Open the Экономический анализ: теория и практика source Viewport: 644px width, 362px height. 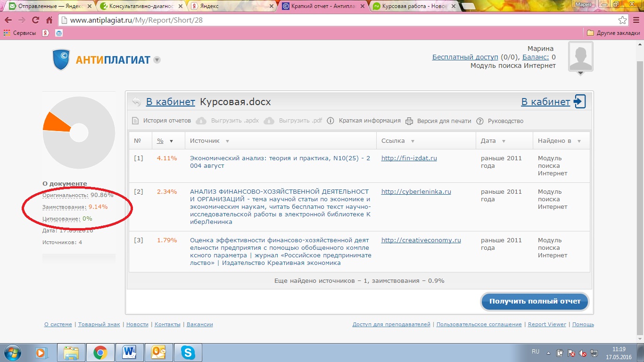coord(280,162)
